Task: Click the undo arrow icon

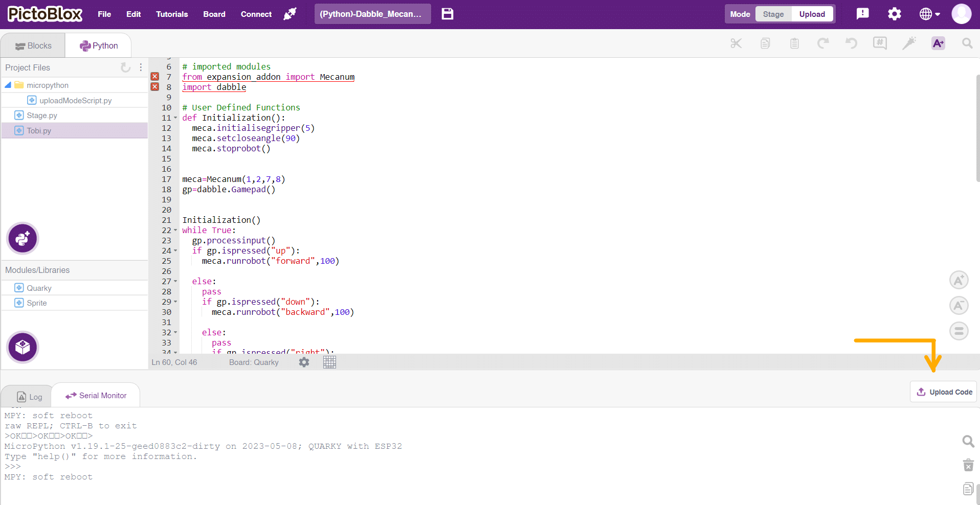Action: (851, 43)
